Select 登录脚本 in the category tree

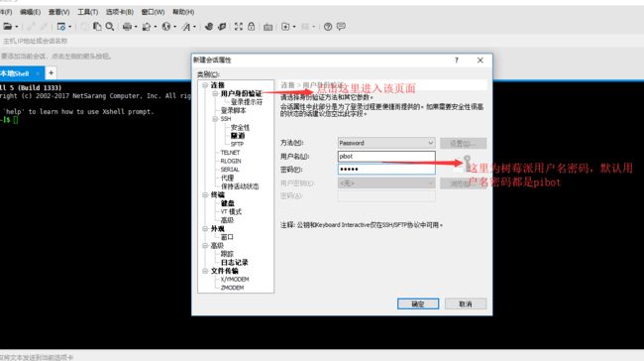point(233,111)
